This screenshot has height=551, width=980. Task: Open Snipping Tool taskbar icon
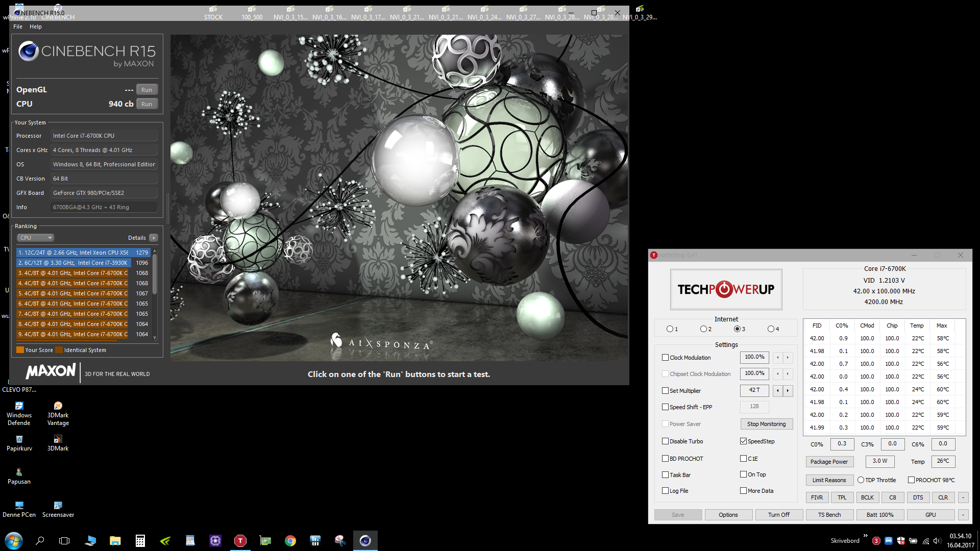[x=340, y=540]
